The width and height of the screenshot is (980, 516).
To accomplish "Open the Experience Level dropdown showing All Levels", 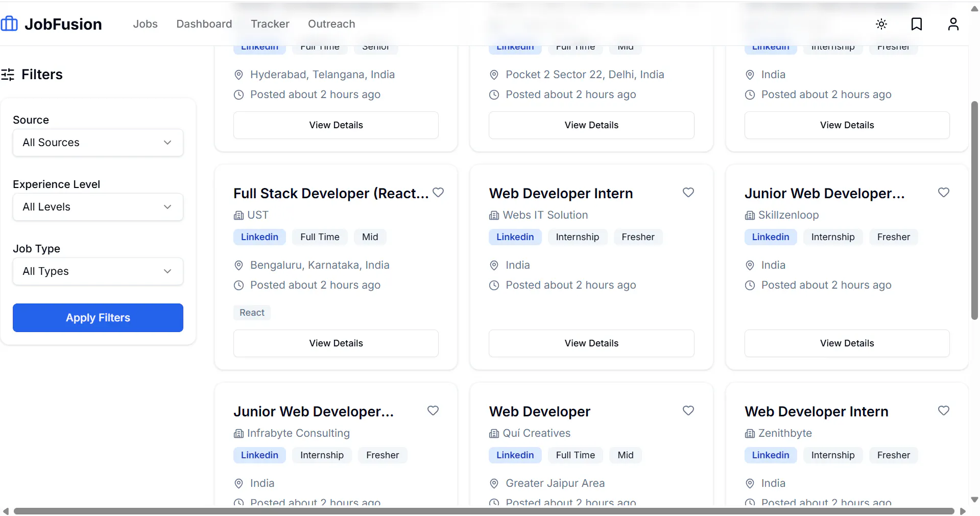I will pos(98,207).
